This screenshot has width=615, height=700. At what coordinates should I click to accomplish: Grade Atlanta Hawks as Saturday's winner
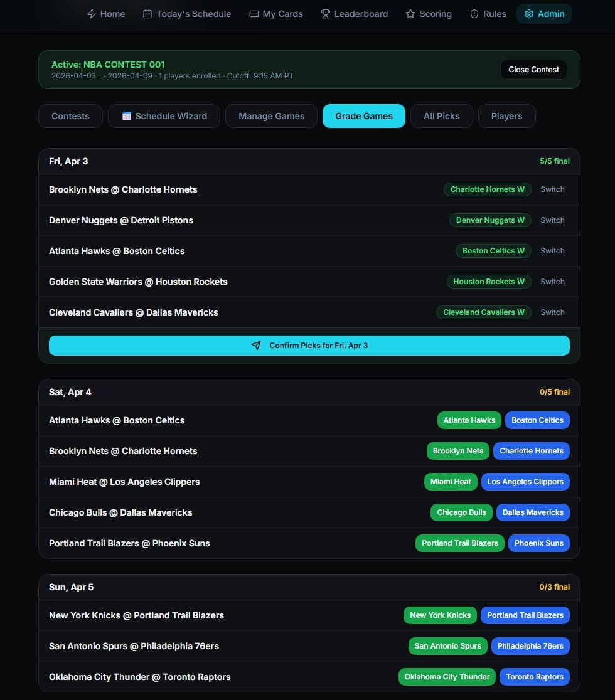click(469, 420)
